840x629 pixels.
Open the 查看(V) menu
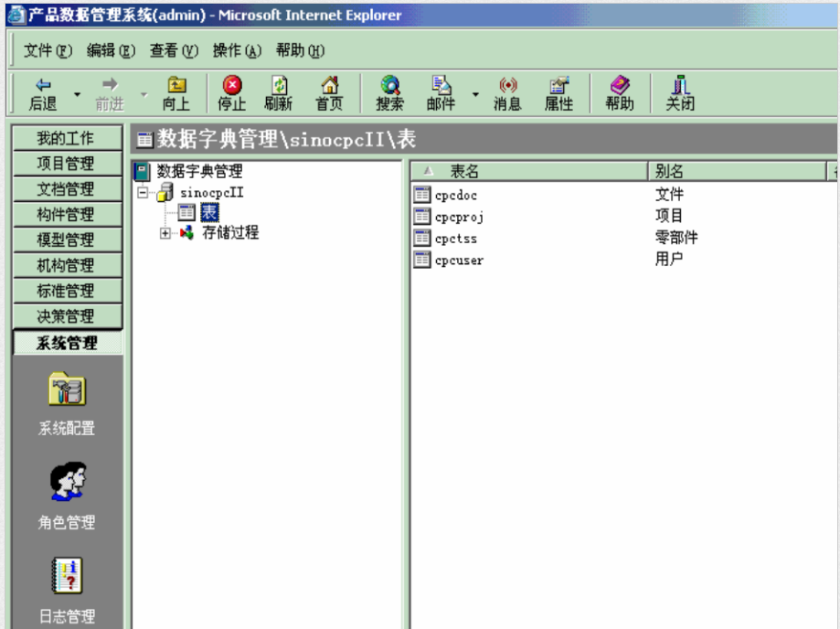point(174,50)
